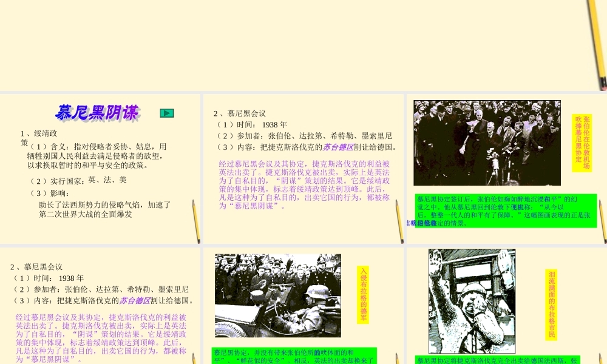Click the heading 1、绥靖政策
The height and width of the screenshot is (364, 607).
(x=39, y=138)
